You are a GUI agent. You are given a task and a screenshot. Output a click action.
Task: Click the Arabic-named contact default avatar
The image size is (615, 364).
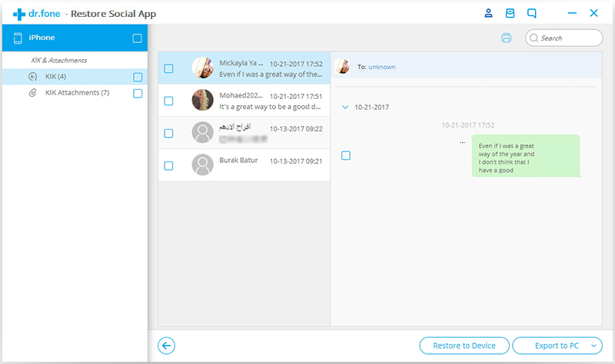[x=203, y=132]
